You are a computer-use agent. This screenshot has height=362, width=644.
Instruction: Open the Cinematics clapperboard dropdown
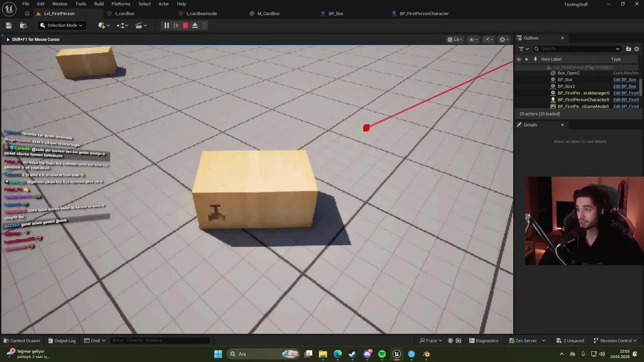[x=141, y=25]
